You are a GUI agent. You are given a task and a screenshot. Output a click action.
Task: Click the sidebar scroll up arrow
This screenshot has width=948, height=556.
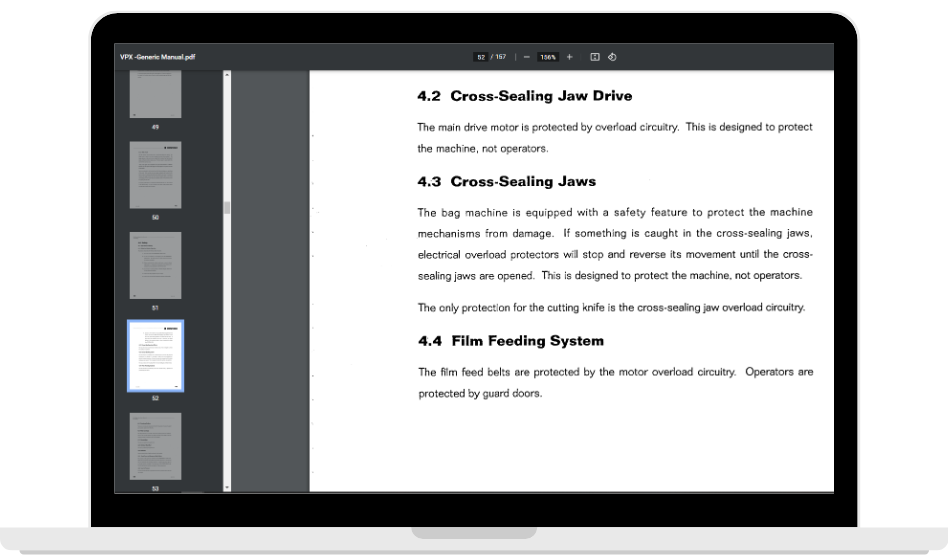[x=227, y=74]
